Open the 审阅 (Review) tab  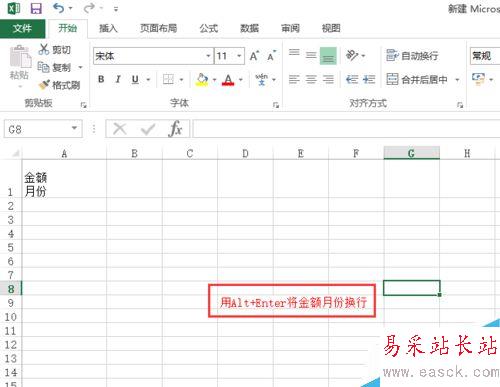[x=290, y=28]
